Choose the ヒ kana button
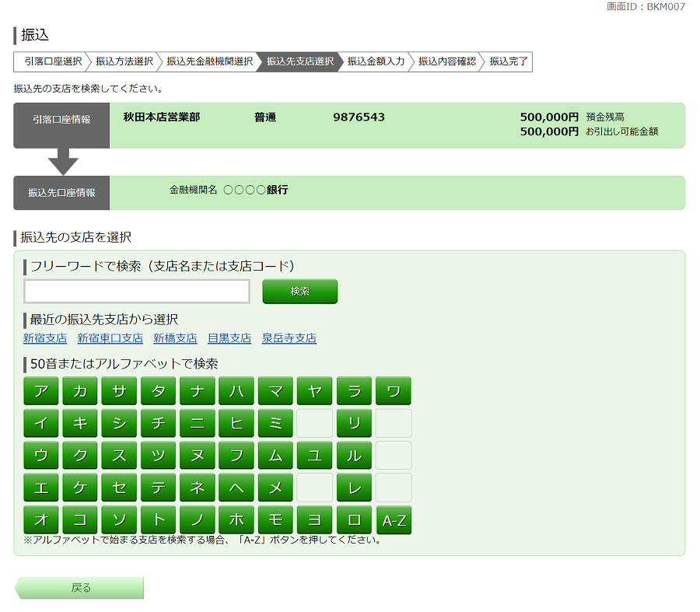The width and height of the screenshot is (700, 612). (236, 423)
